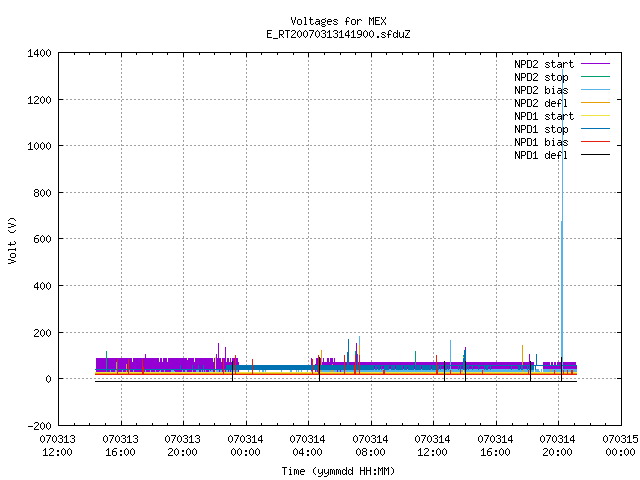Select the file name E_RT20070313141900.sfduZ
The height and width of the screenshot is (480, 640).
[338, 34]
